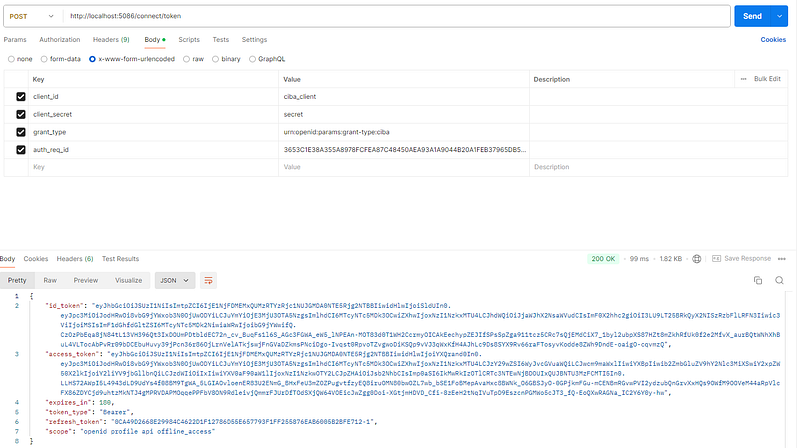Viewport: 800px width, 448px height.
Task: Click the "openid profile api offline_access" scope value
Action: pyautogui.click(x=147, y=432)
